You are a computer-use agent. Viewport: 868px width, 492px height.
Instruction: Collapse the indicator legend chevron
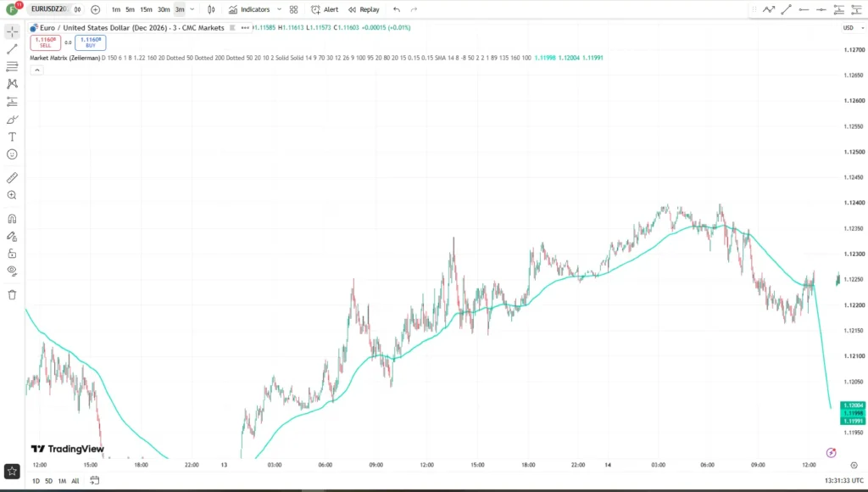(36, 70)
